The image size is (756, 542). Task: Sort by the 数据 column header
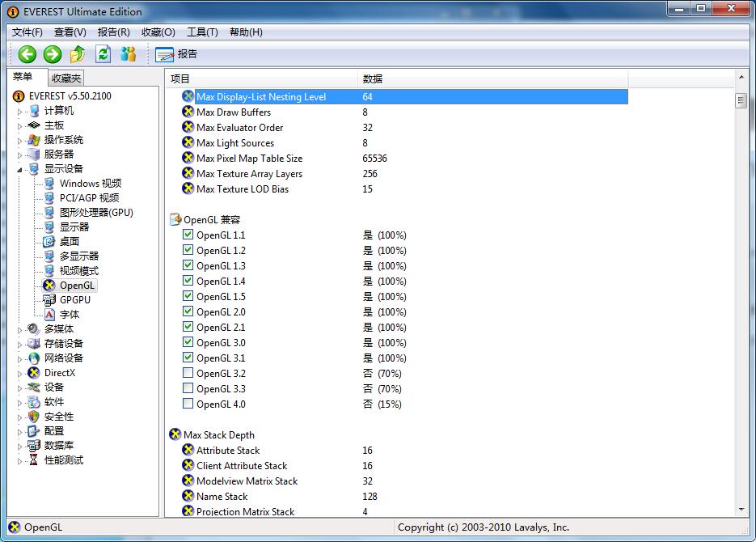[x=492, y=78]
